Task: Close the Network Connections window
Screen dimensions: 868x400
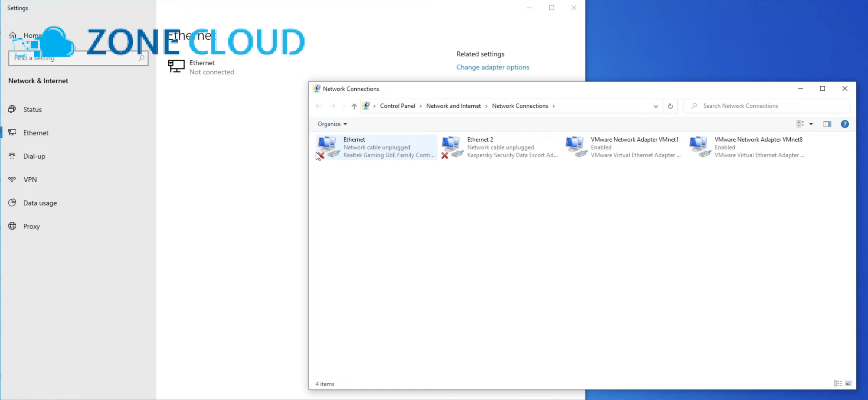Action: (845, 89)
